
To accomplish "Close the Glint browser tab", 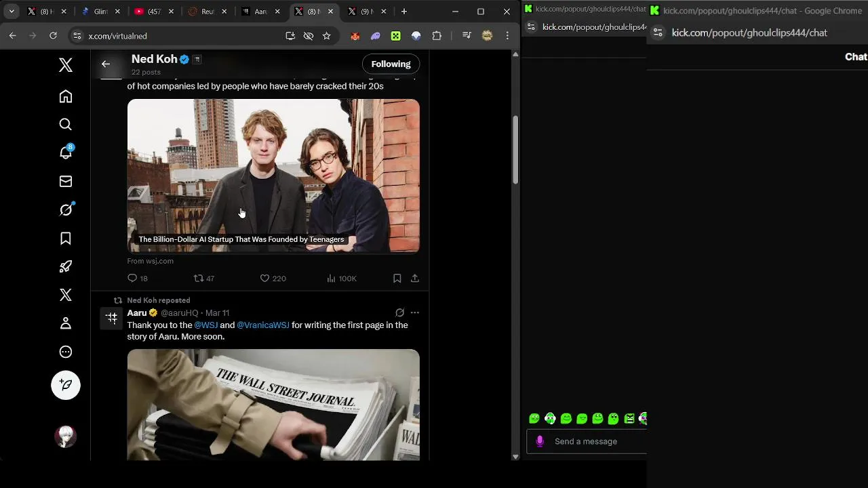I will coord(118,12).
